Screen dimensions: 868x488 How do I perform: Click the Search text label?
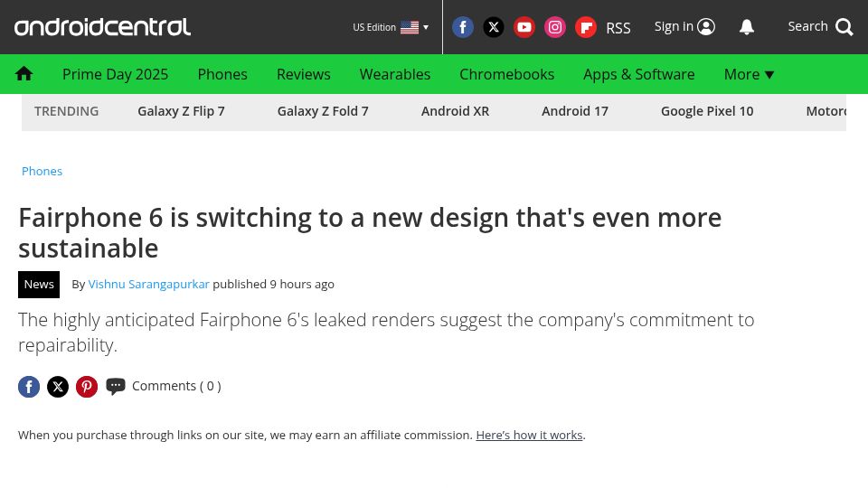pyautogui.click(x=807, y=26)
